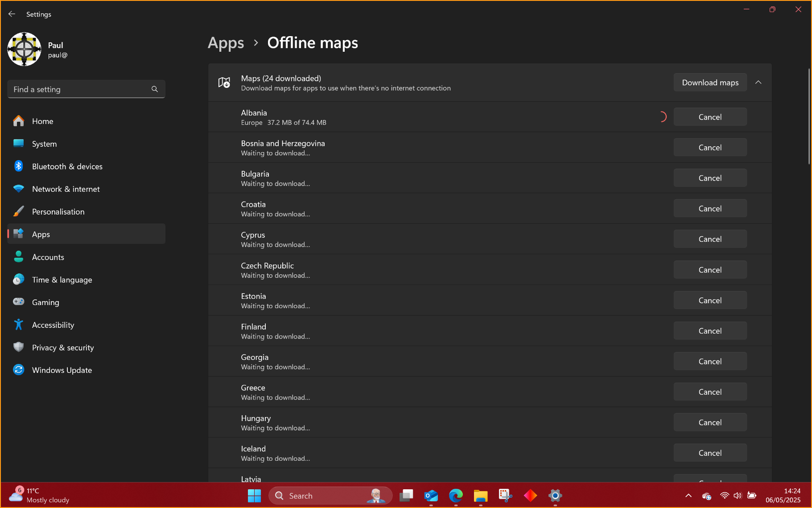Viewport: 812px width, 508px height.
Task: Cancel the Greece map download
Action: coord(710,392)
